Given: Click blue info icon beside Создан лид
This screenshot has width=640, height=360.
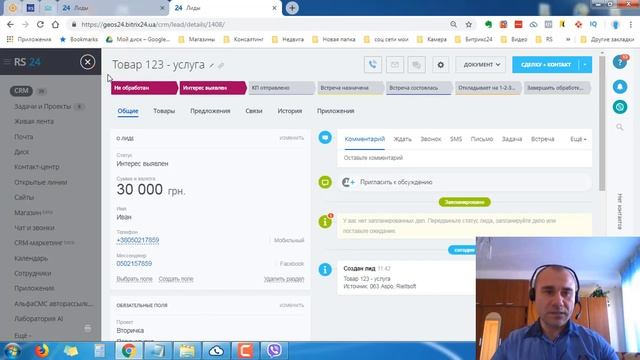Looking at the screenshot, I should click(325, 269).
